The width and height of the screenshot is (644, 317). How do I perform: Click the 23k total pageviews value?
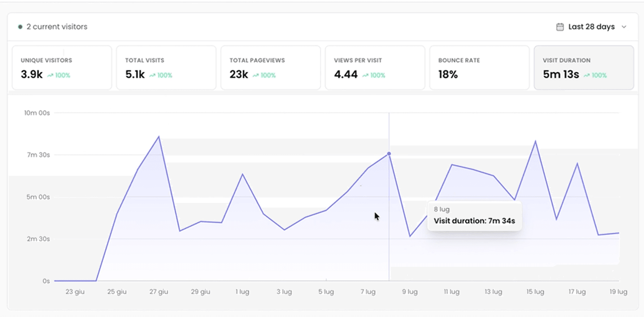pos(239,74)
